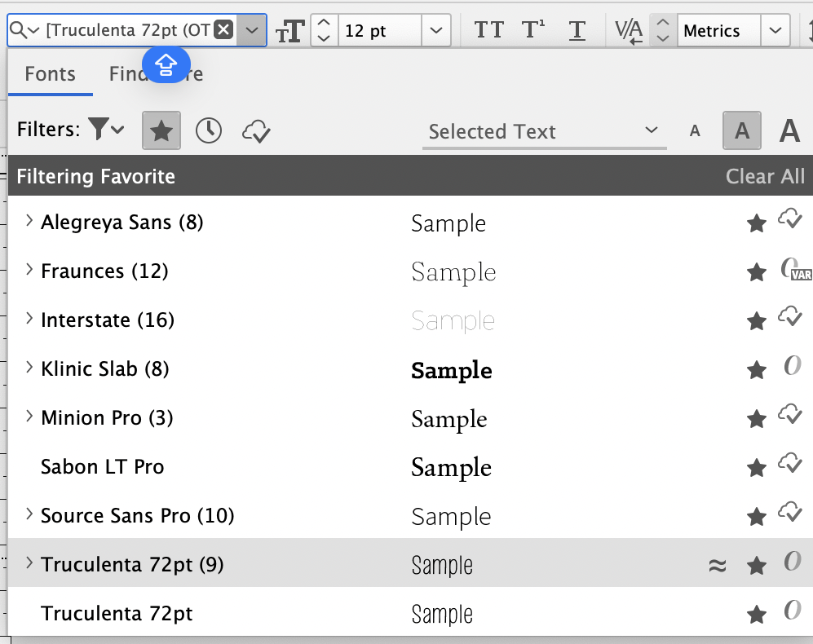
Task: Expand the Source Sans Pro family
Action: point(29,514)
